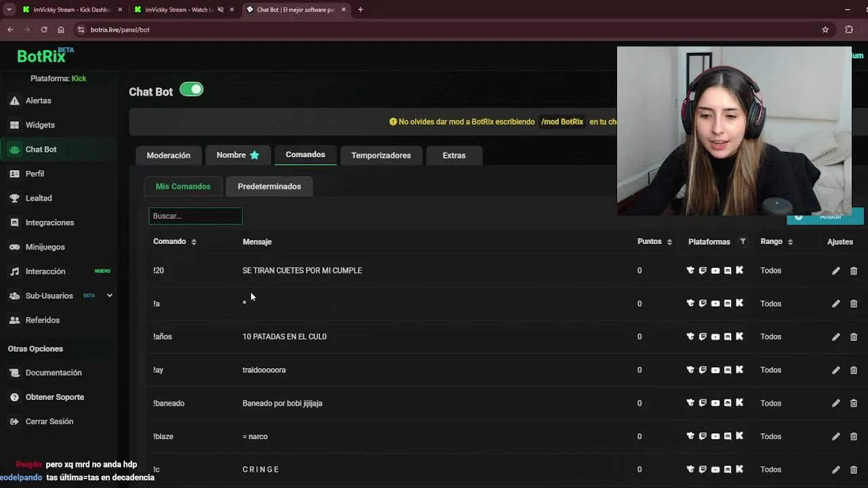The width and height of the screenshot is (868, 488).
Task: Select the Comandos tab
Action: click(305, 155)
